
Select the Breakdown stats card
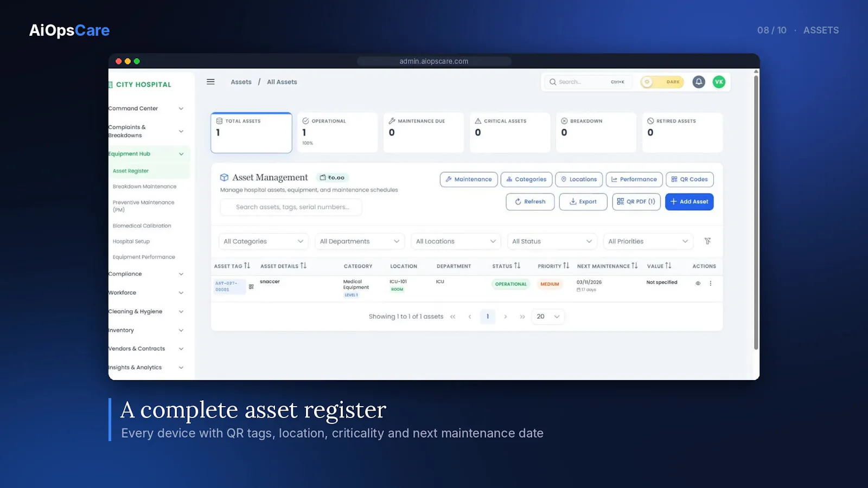596,133
